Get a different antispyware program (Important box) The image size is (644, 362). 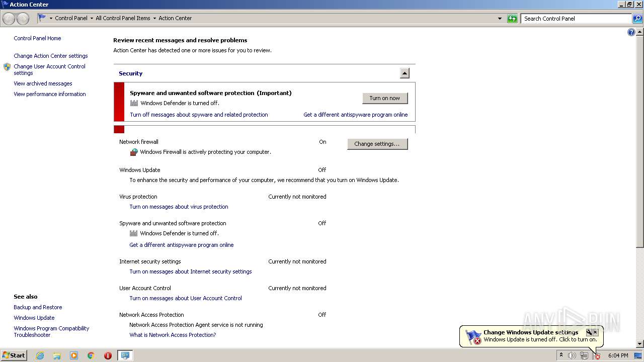[356, 115]
